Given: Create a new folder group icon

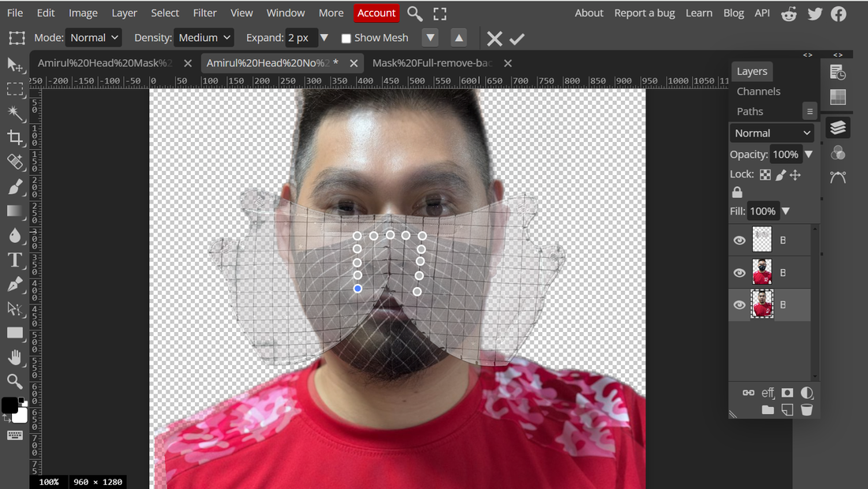Looking at the screenshot, I should (767, 410).
